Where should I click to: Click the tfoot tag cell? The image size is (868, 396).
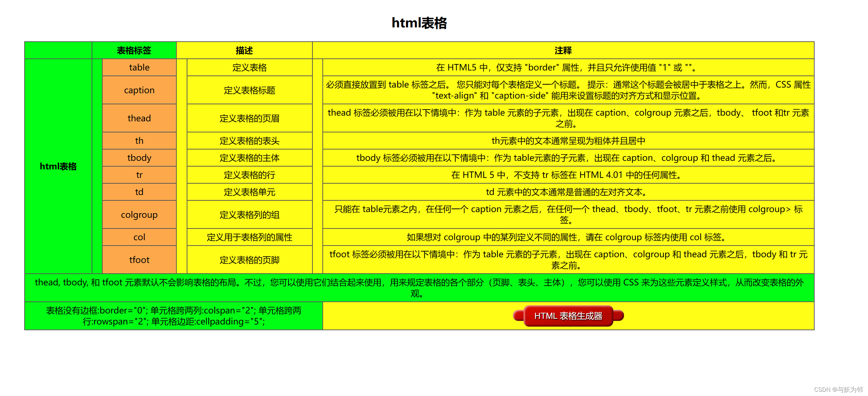pyautogui.click(x=139, y=260)
